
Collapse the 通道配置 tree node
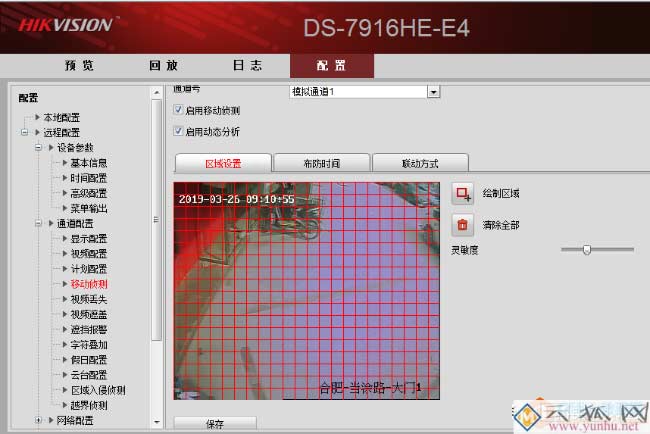pyautogui.click(x=38, y=223)
